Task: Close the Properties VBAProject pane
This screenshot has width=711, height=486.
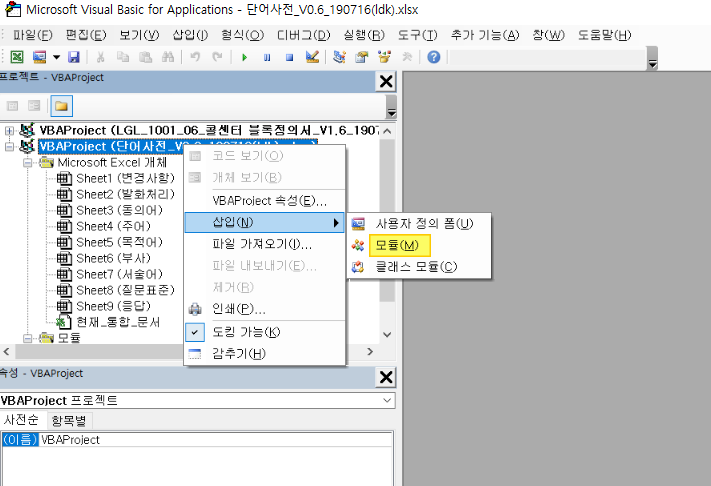Action: [386, 377]
